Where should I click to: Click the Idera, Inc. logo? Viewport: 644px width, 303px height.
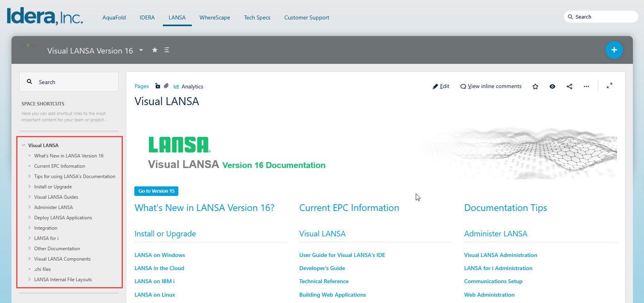[45, 16]
